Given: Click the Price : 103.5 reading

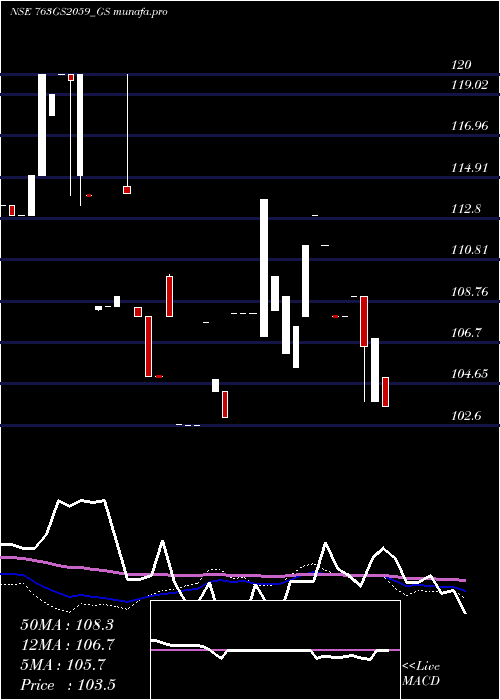Looking at the screenshot, I should point(68,685).
